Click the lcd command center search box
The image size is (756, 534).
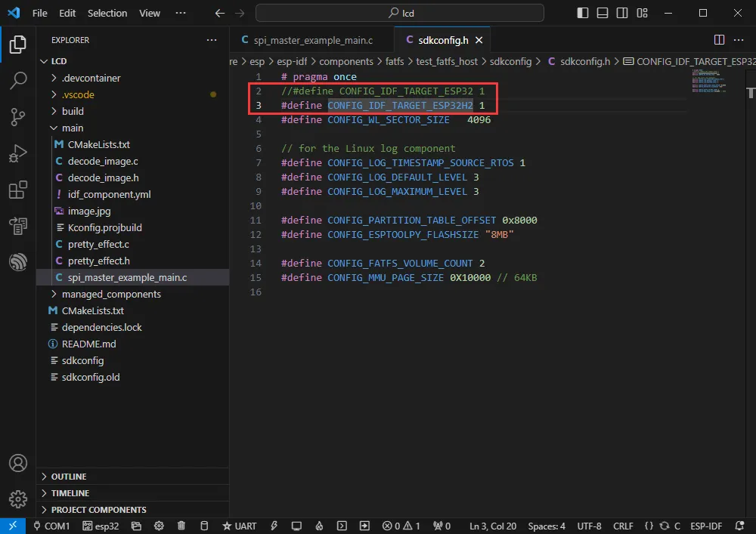pyautogui.click(x=400, y=13)
